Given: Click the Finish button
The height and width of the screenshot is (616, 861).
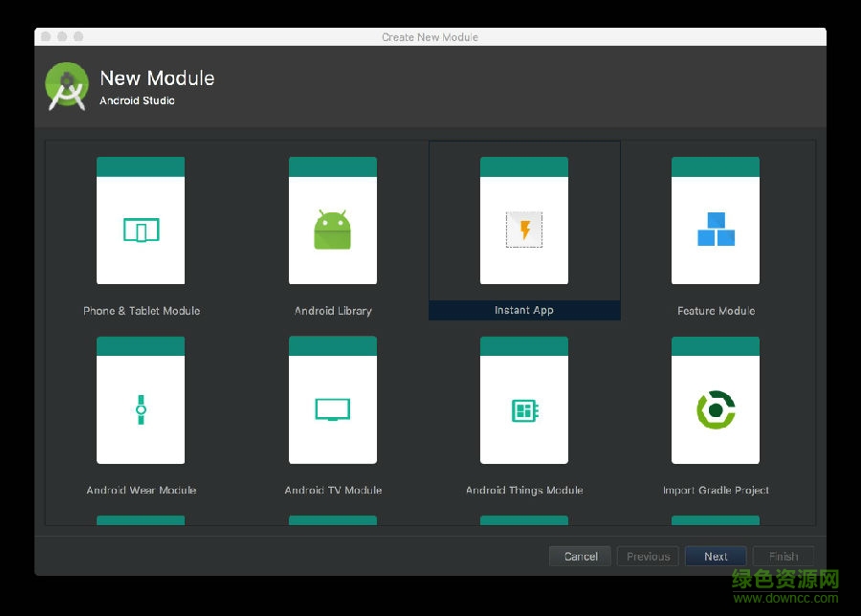Looking at the screenshot, I should point(783,557).
